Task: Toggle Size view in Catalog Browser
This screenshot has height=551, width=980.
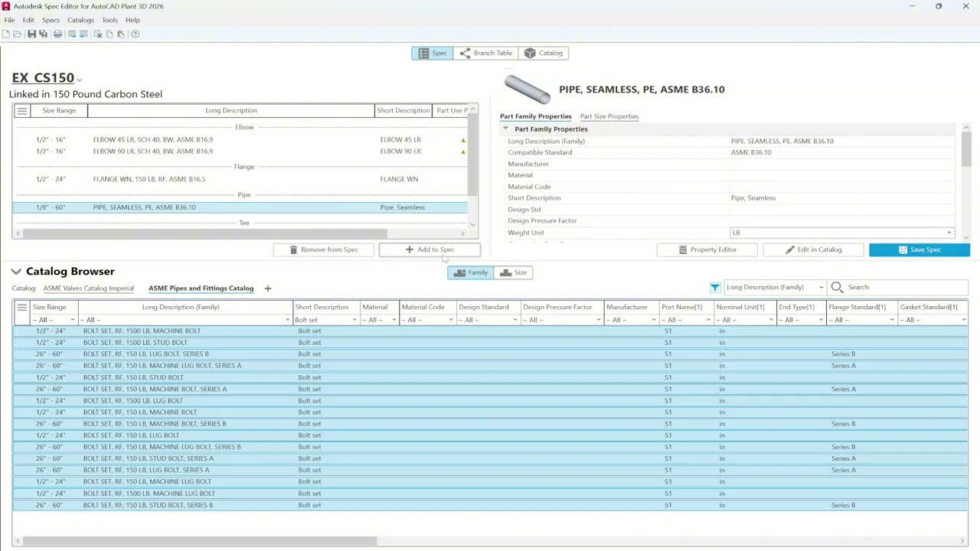Action: pyautogui.click(x=513, y=272)
